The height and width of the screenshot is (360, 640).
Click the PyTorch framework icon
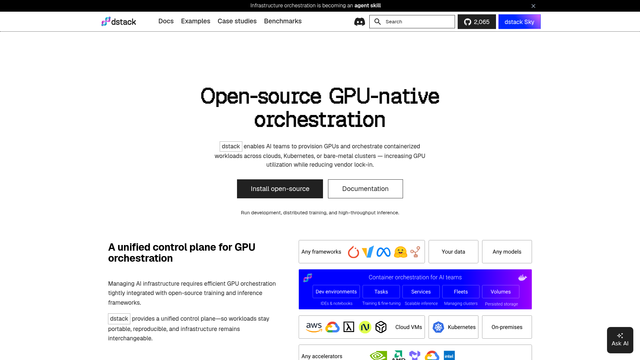coord(353,252)
